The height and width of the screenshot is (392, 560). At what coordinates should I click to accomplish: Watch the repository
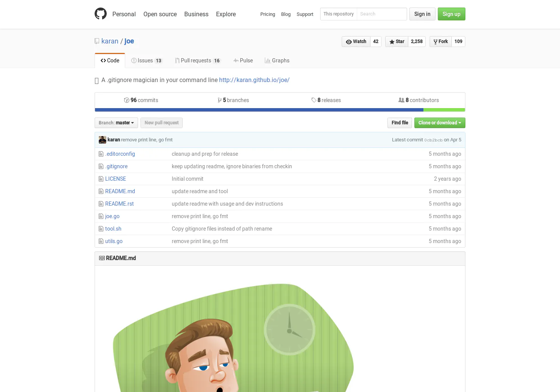click(356, 42)
